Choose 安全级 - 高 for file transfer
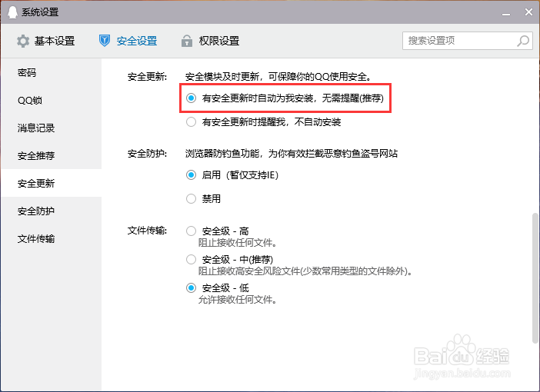This screenshot has width=540, height=392. click(191, 231)
